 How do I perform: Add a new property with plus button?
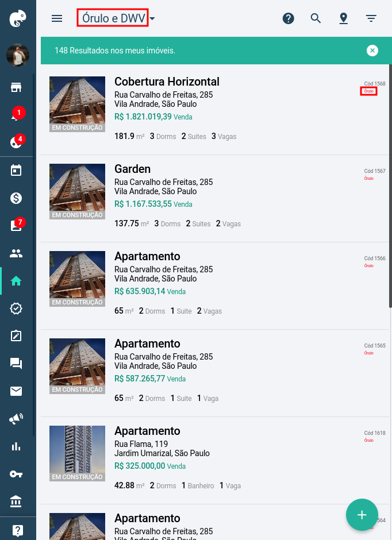pos(362,515)
